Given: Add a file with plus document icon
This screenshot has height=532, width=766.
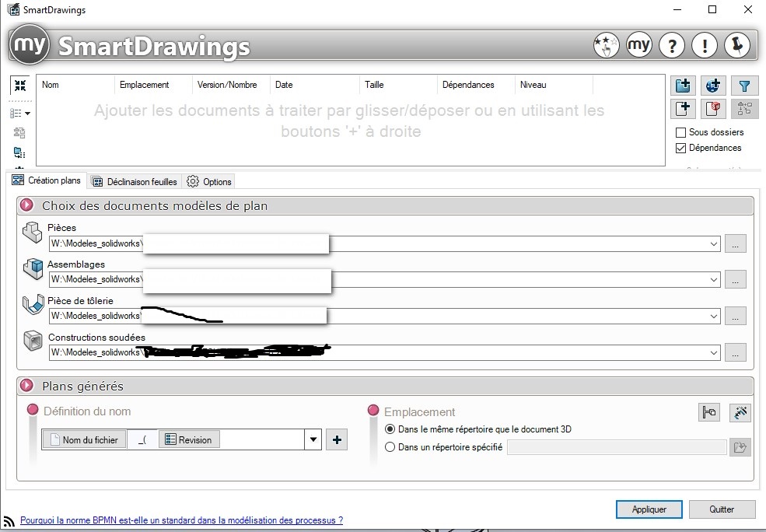Looking at the screenshot, I should coord(683,108).
